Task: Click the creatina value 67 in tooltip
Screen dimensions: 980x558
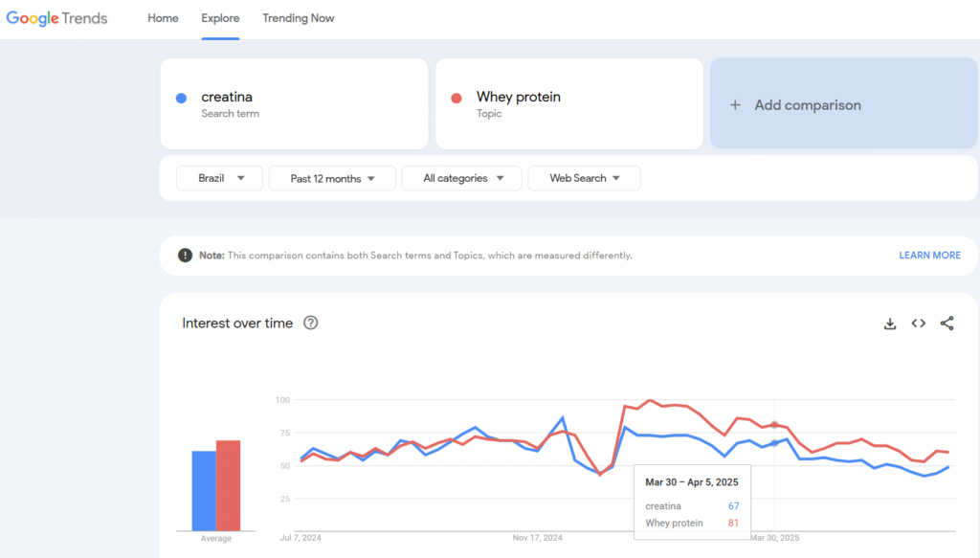Action: (x=733, y=506)
